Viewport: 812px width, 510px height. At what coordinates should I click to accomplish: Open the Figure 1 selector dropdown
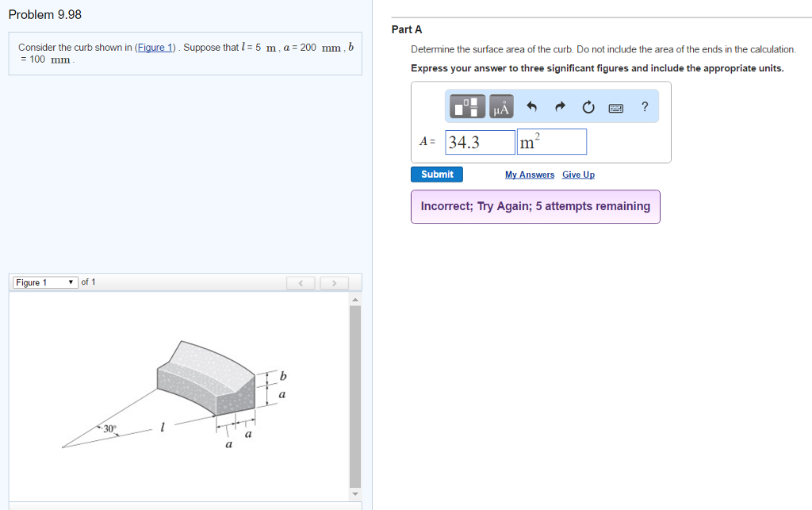tap(44, 282)
